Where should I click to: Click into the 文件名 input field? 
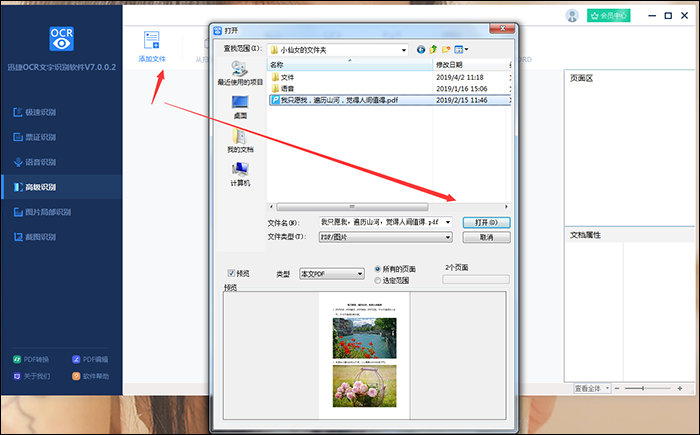(x=381, y=222)
